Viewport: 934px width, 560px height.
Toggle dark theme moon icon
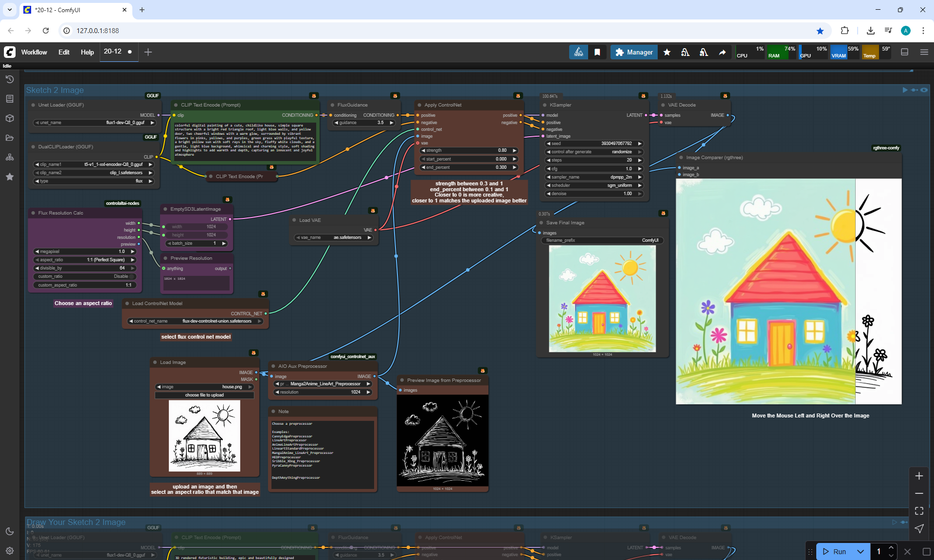tap(9, 531)
